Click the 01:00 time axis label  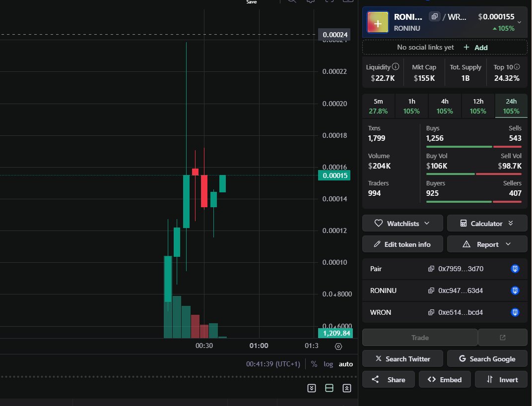click(x=259, y=346)
